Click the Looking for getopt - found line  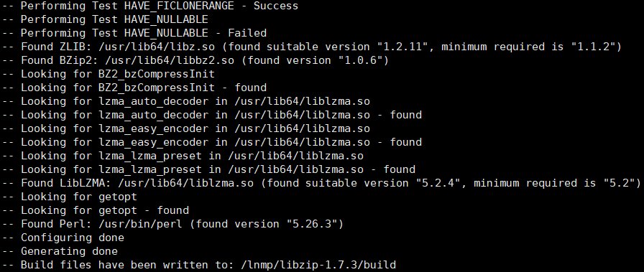(96, 210)
